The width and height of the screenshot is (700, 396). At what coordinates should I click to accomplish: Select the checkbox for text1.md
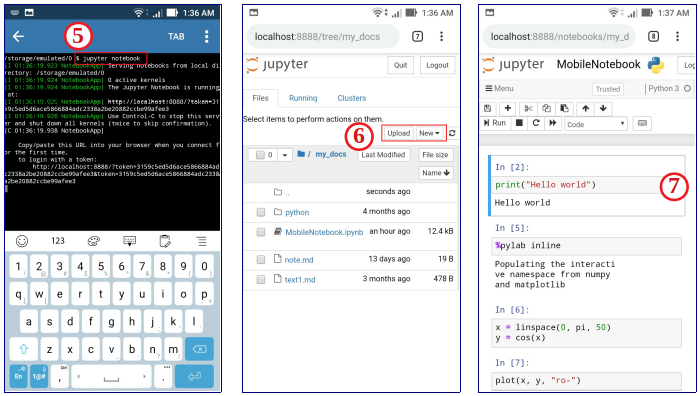pos(261,280)
